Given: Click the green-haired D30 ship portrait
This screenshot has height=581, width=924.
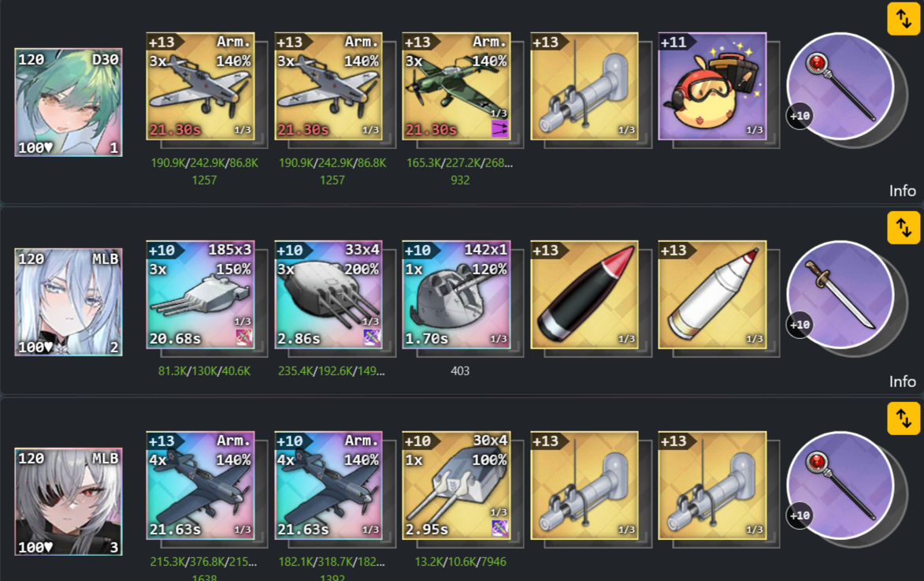Looking at the screenshot, I should tap(69, 102).
